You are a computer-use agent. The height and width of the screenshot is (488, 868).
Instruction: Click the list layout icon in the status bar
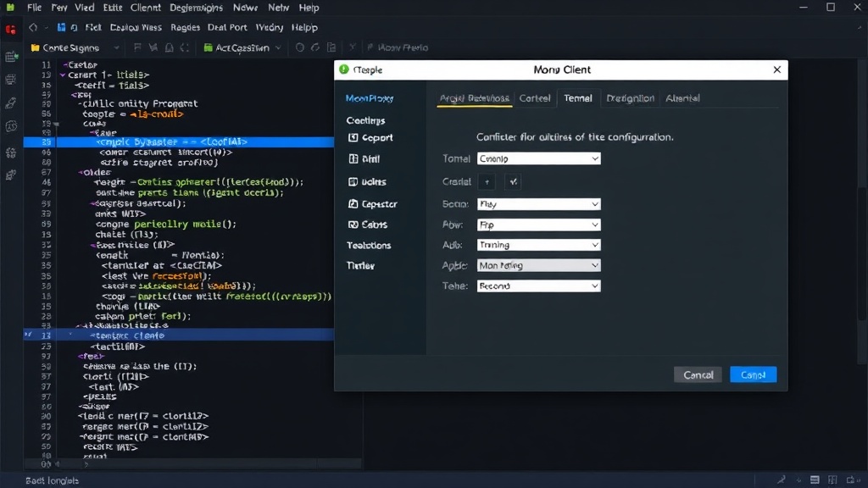point(815,480)
